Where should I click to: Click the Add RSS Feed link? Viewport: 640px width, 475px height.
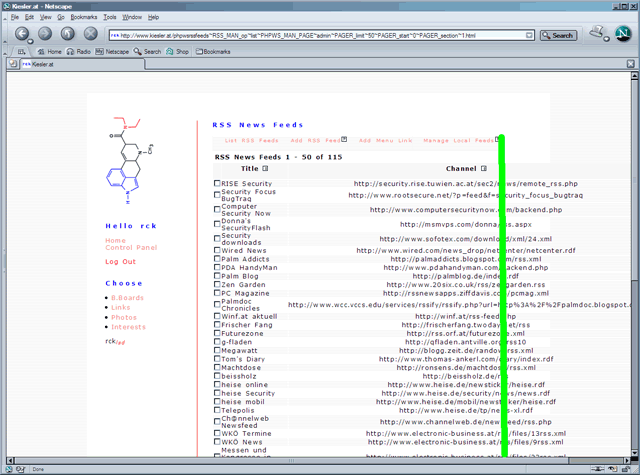(315, 141)
